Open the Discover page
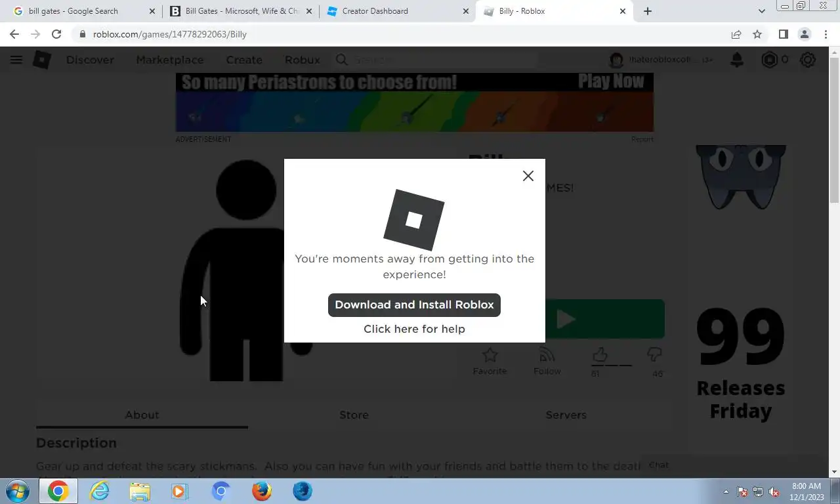The image size is (840, 504). [x=90, y=60]
